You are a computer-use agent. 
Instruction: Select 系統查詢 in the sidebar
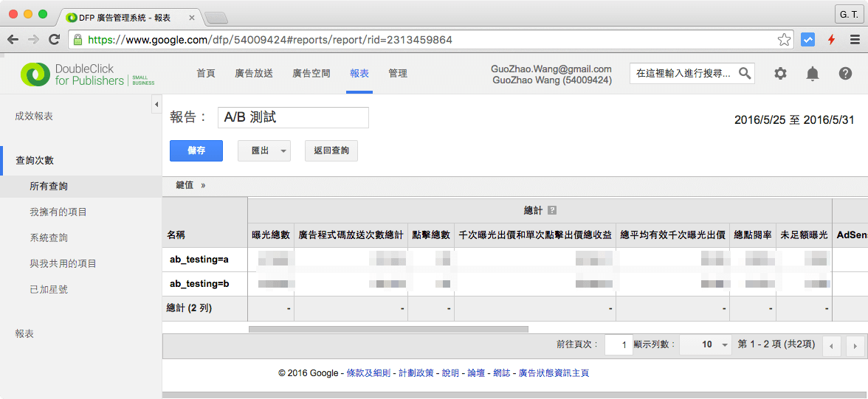pyautogui.click(x=49, y=238)
